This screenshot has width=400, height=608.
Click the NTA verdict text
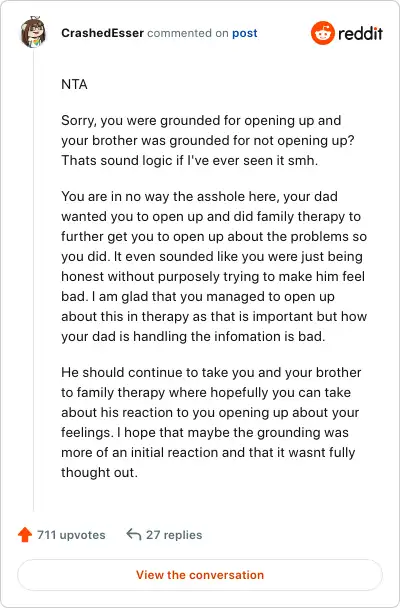(74, 84)
